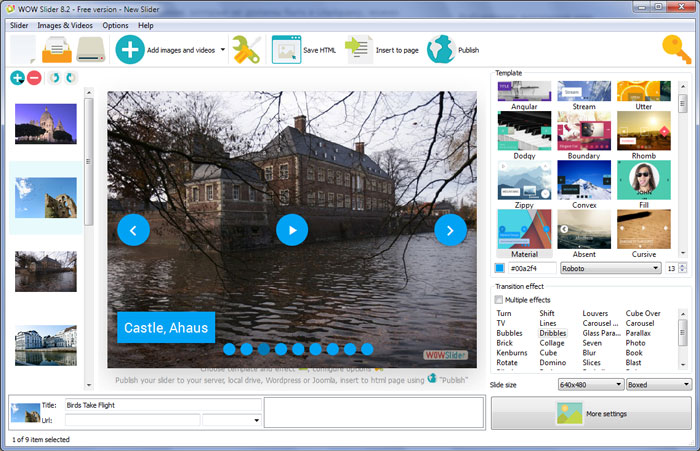Rotate image counterclockwise icon
This screenshot has height=451, width=700.
pyautogui.click(x=54, y=78)
